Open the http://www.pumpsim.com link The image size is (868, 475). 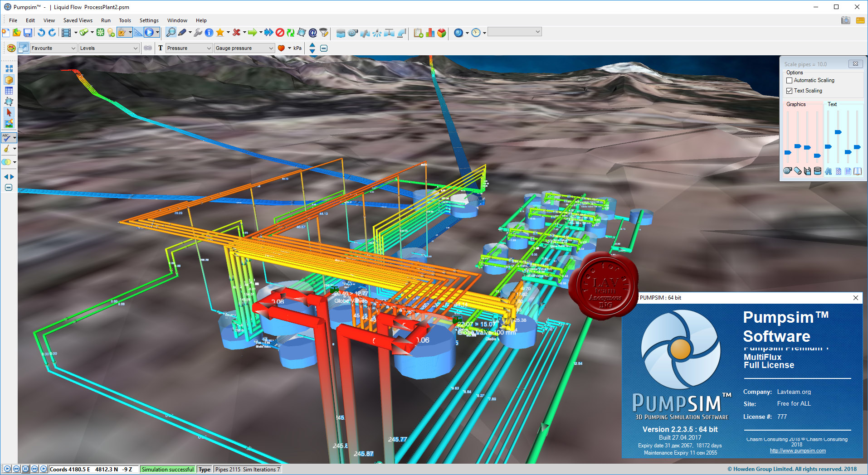click(798, 451)
